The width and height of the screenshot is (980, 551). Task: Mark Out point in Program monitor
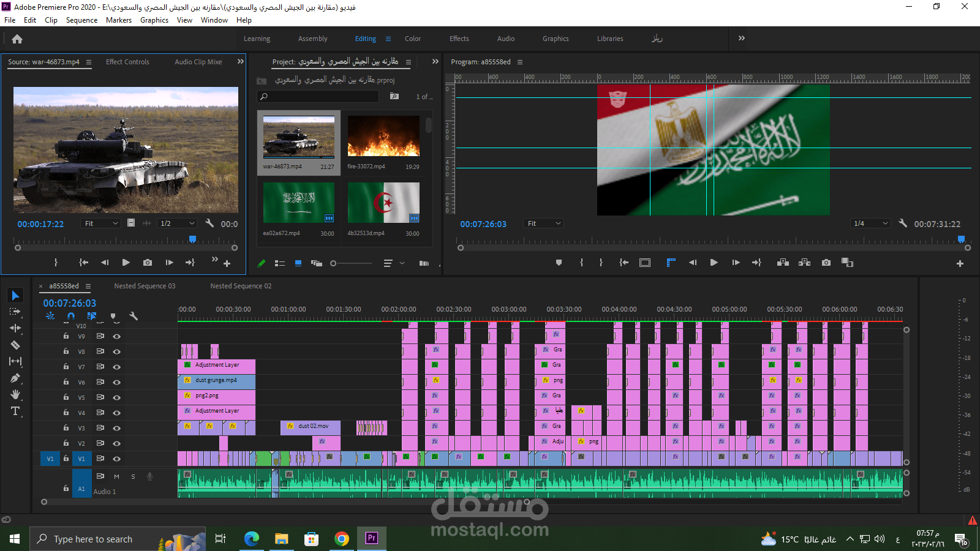(601, 263)
